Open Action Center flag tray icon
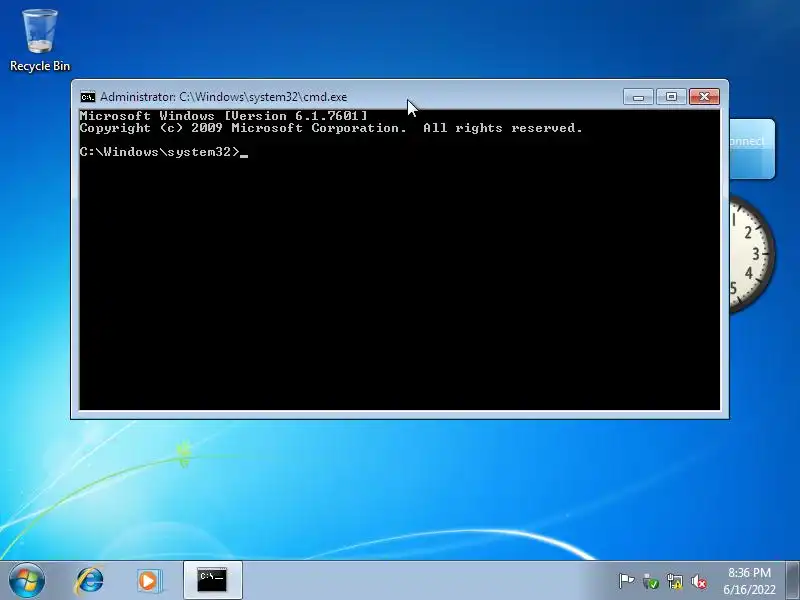Viewport: 800px width, 600px height. point(626,581)
